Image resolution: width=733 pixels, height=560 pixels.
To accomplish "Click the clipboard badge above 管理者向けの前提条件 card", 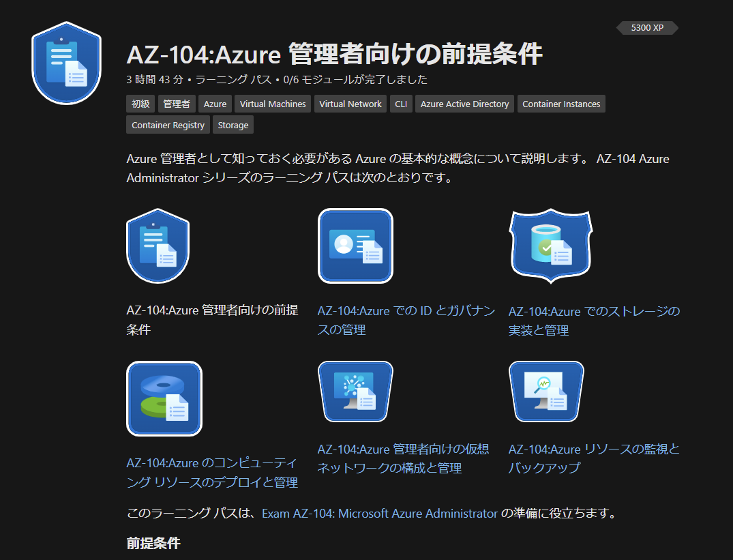I will 158,246.
